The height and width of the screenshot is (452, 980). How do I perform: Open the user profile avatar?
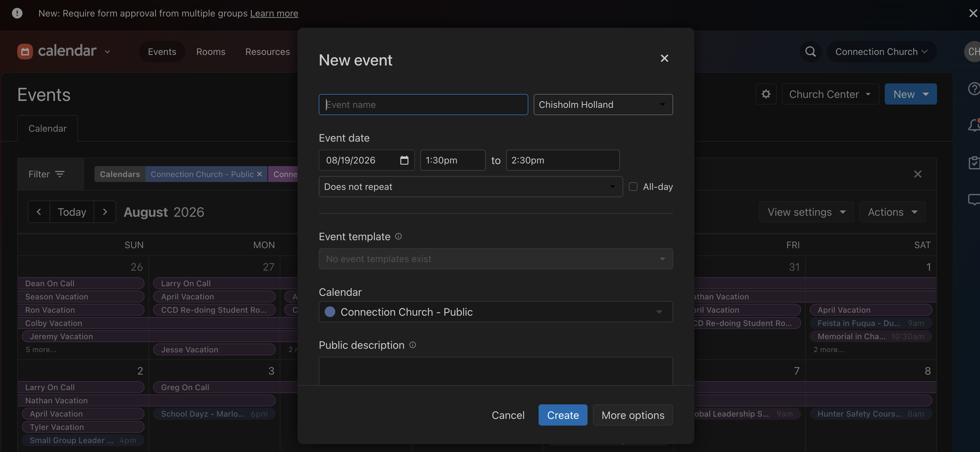point(972,51)
